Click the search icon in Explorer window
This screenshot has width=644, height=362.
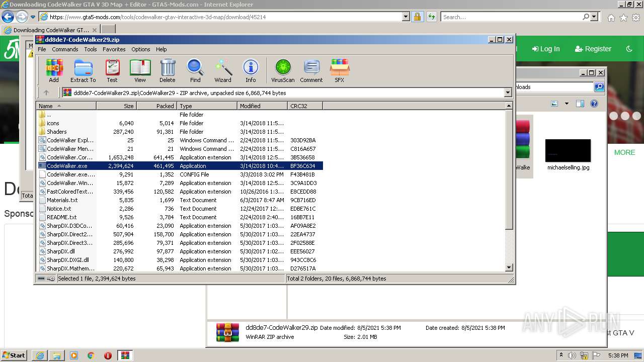(599, 87)
